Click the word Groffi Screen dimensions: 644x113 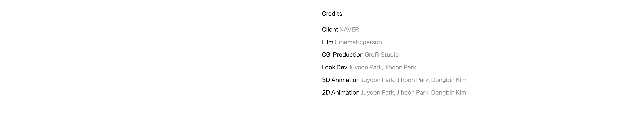pyautogui.click(x=372, y=55)
